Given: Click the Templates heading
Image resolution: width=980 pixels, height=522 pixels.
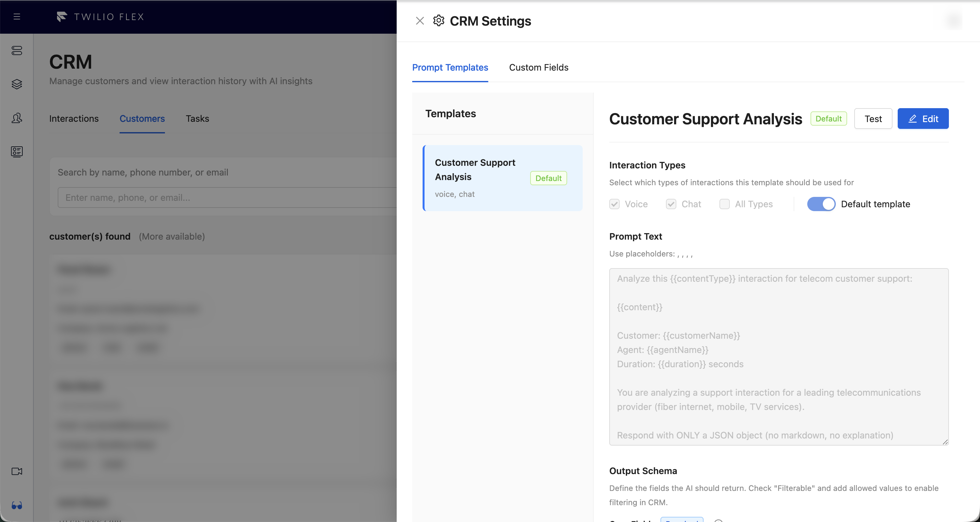Looking at the screenshot, I should [x=450, y=113].
